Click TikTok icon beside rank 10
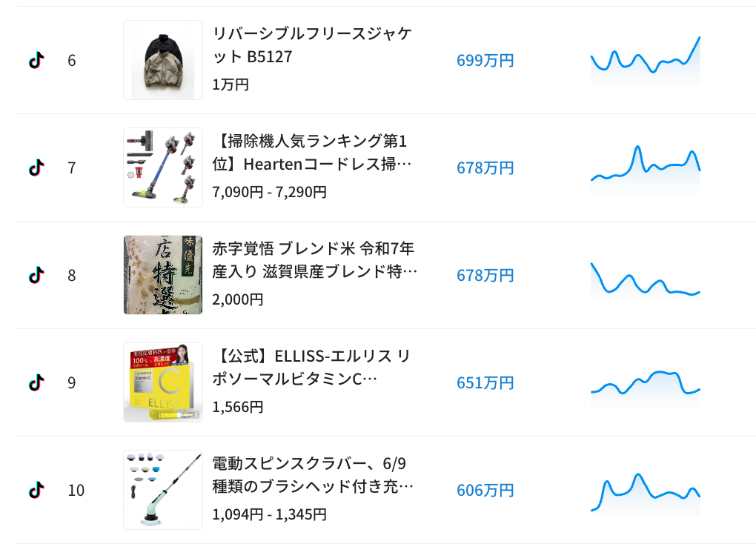756x544 pixels. point(36,490)
